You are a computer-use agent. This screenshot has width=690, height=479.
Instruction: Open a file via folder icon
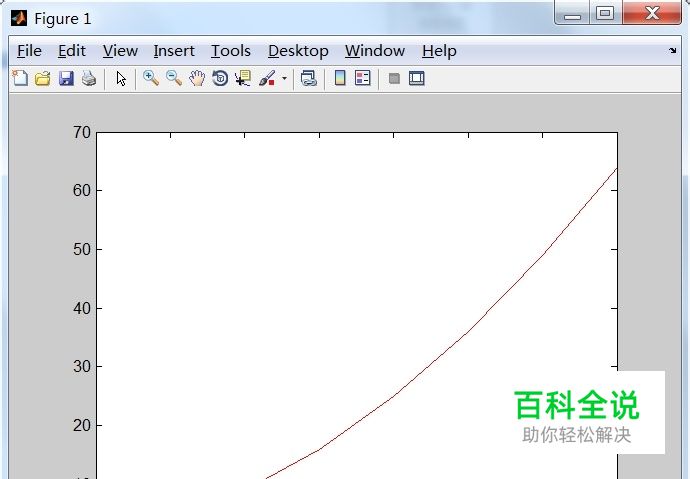pyautogui.click(x=43, y=79)
